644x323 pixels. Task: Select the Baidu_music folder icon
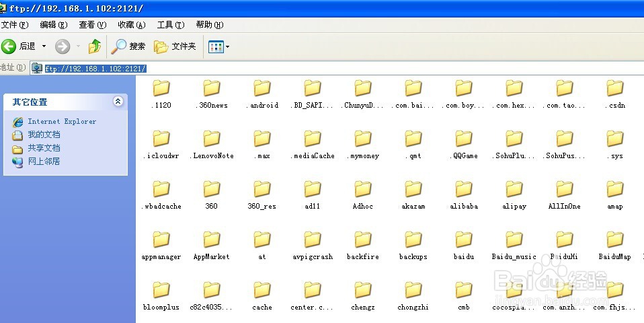[514, 240]
